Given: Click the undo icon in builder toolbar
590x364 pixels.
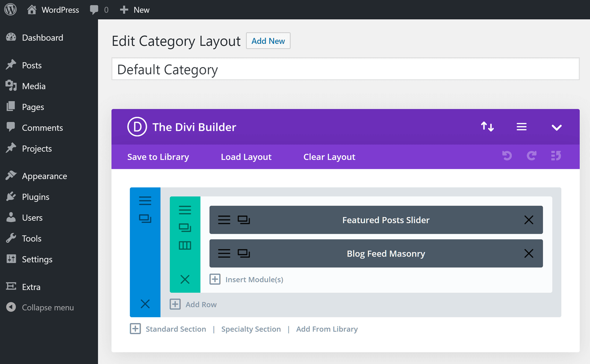Looking at the screenshot, I should coord(507,156).
